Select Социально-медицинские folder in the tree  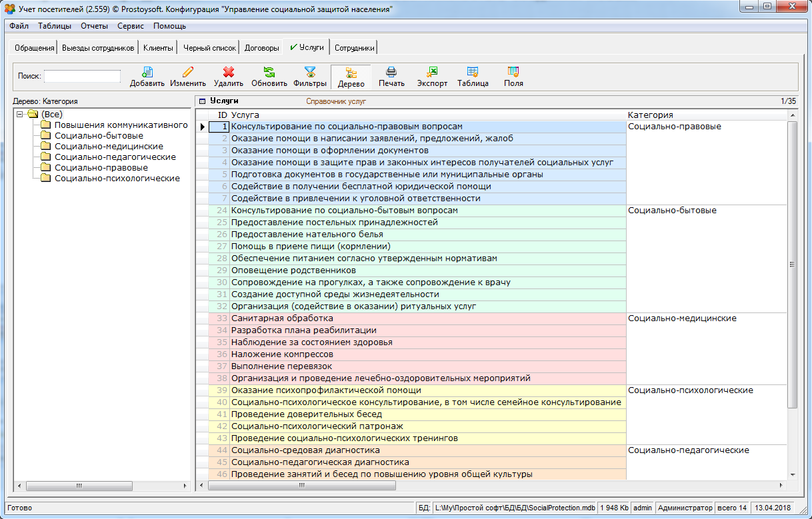[x=108, y=147]
